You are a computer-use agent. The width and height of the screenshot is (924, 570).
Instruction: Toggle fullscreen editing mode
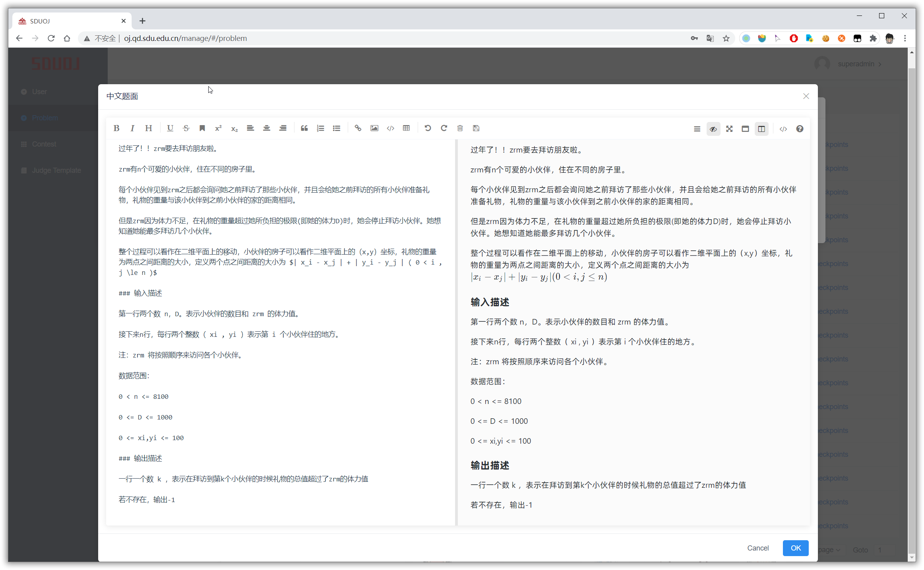pos(729,129)
